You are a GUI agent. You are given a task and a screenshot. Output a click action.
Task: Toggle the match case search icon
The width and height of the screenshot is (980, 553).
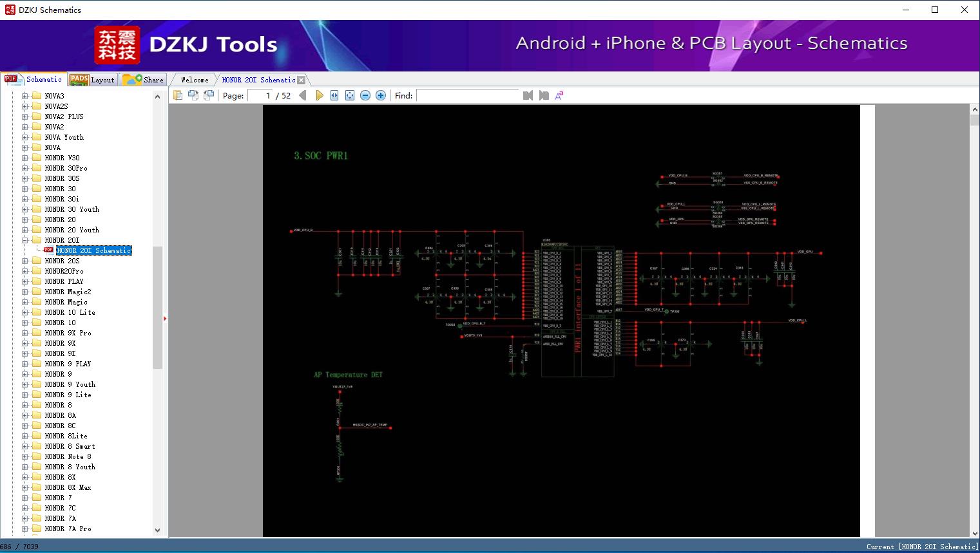pos(559,95)
